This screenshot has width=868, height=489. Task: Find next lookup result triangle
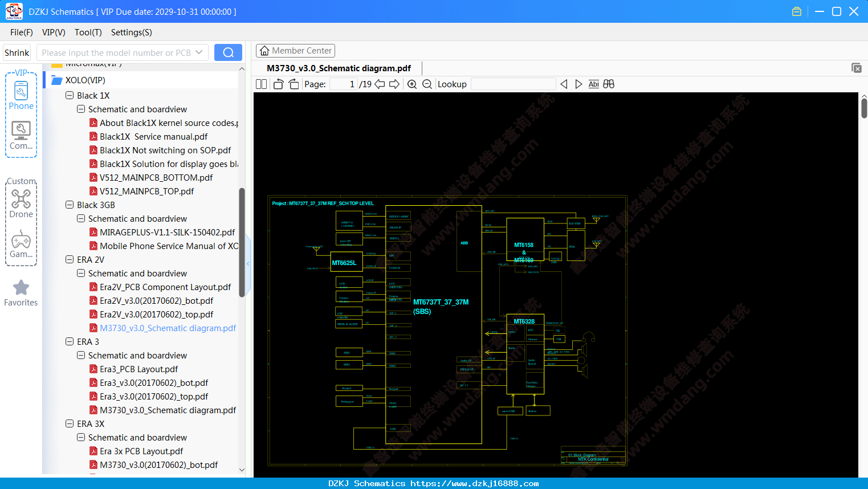[x=578, y=84]
